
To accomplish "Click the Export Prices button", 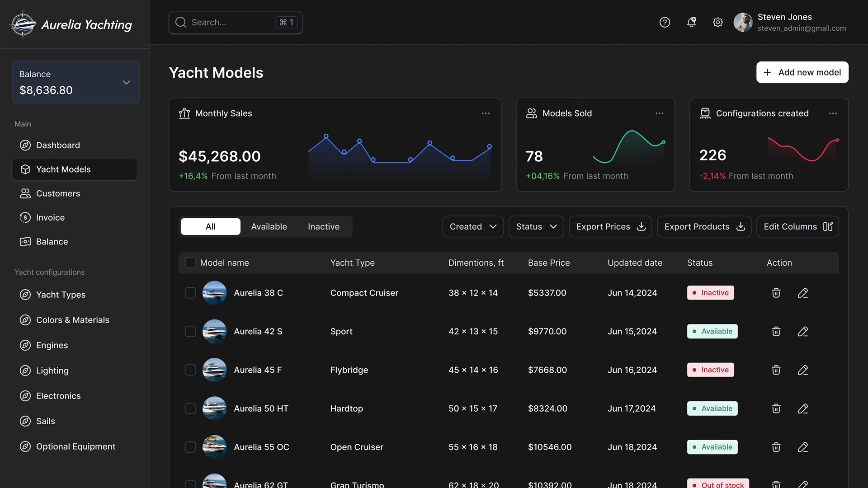I will click(x=610, y=226).
